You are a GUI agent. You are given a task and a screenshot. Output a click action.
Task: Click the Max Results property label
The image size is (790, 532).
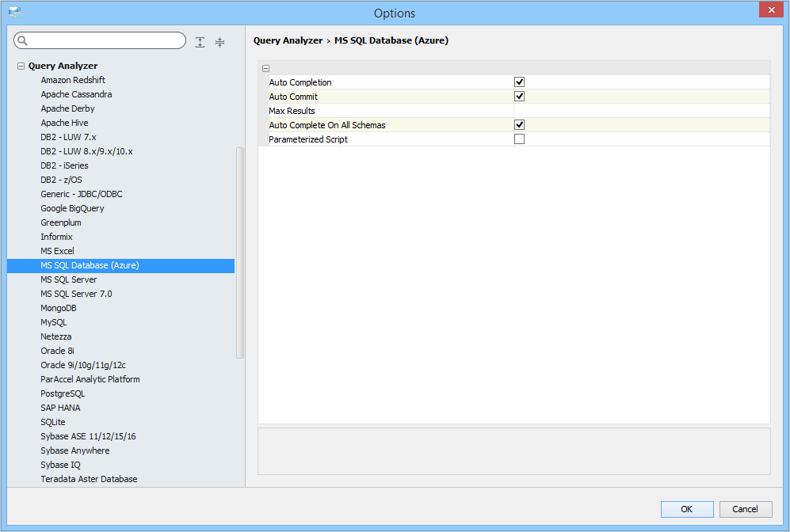click(x=292, y=111)
